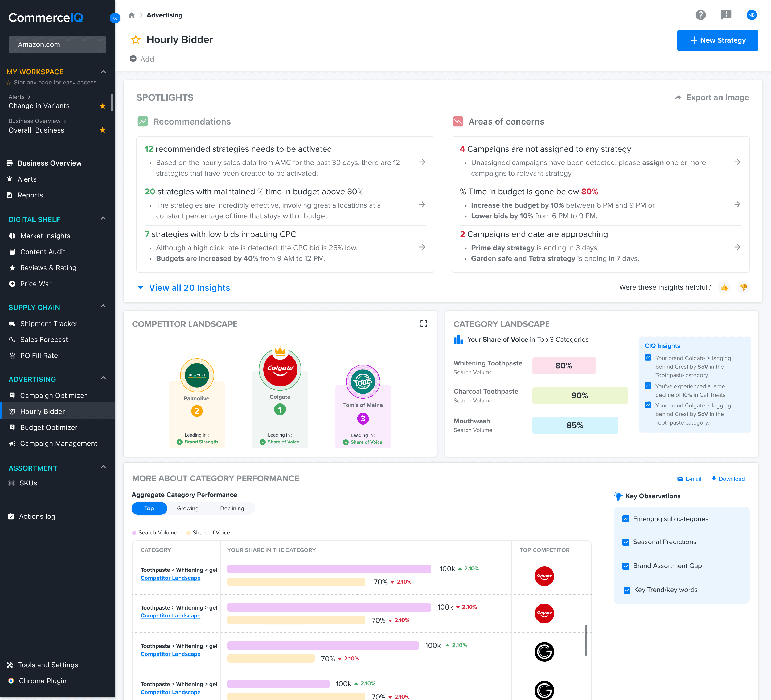This screenshot has height=700, width=771.
Task: Open Budget Optimizer in sidebar
Action: pyautogui.click(x=48, y=427)
